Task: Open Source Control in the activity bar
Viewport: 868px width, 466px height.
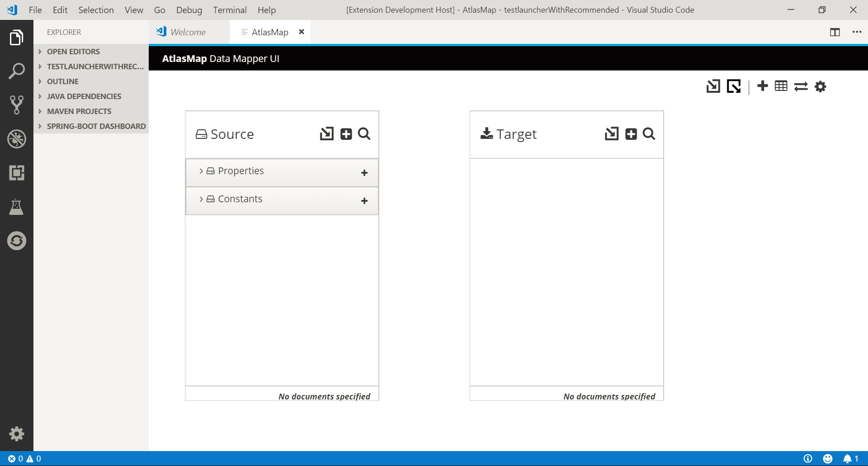Action: 17,104
